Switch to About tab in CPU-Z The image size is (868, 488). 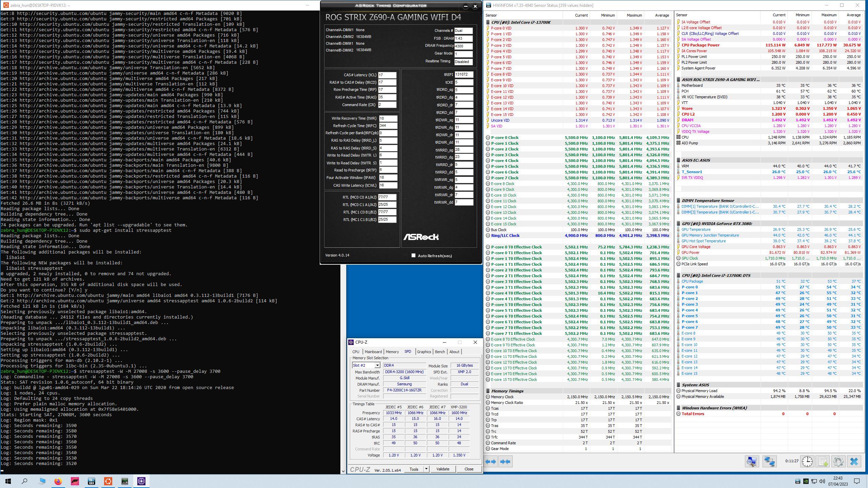[x=454, y=352]
